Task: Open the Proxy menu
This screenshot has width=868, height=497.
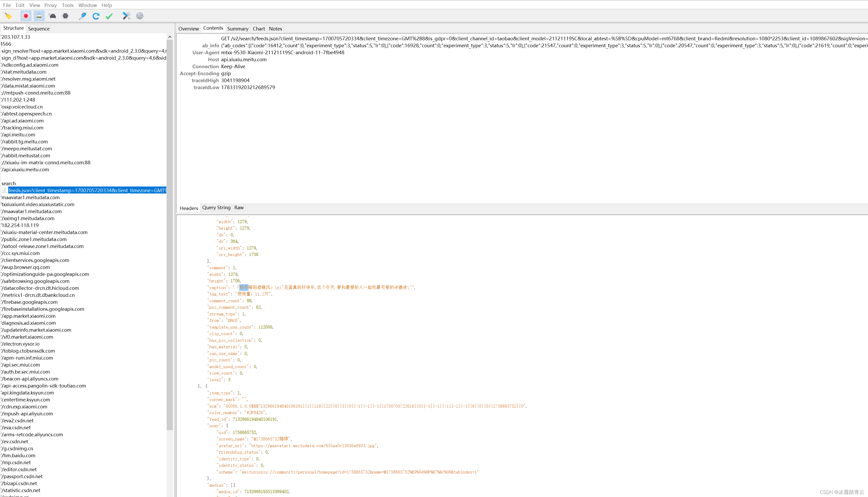Action: 51,5
